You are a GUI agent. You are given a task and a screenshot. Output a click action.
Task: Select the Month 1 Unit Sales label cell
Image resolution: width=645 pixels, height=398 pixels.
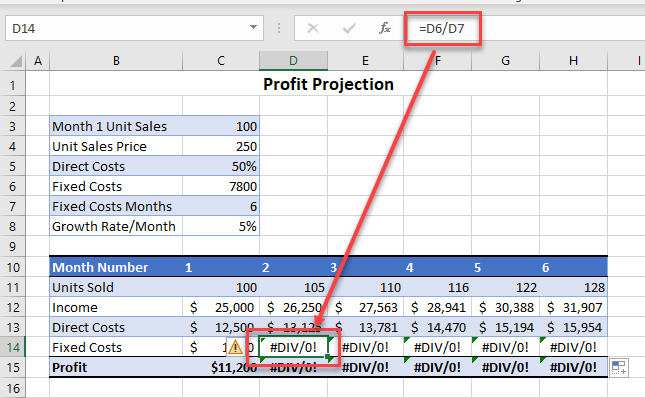point(116,126)
